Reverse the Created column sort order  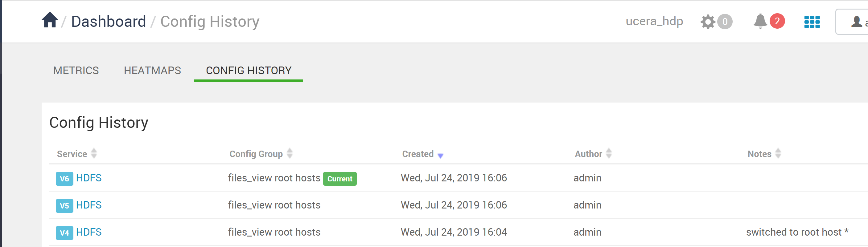pos(440,156)
